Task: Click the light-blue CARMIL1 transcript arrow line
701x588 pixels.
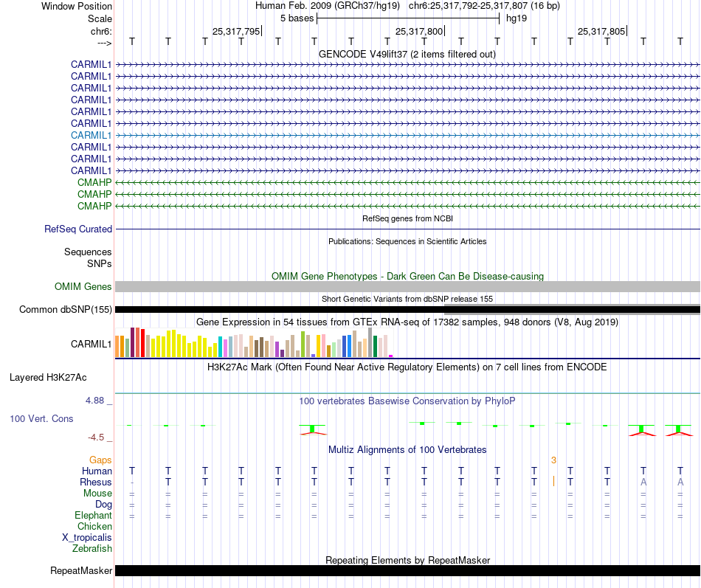Action: 407,135
